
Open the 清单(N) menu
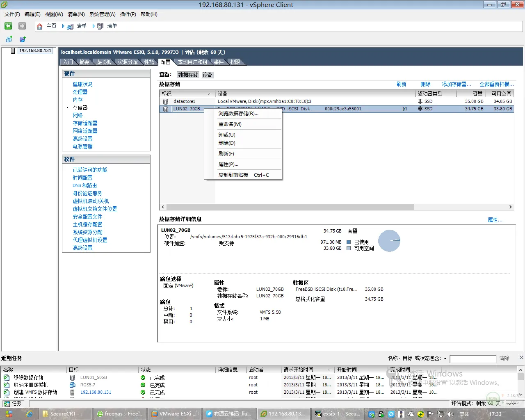[x=76, y=14]
